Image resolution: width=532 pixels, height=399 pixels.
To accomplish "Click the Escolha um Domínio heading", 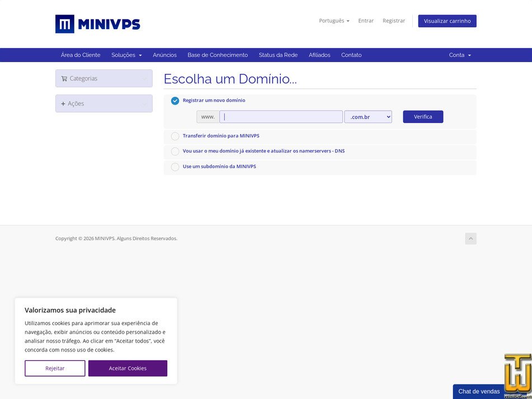I will click(230, 79).
